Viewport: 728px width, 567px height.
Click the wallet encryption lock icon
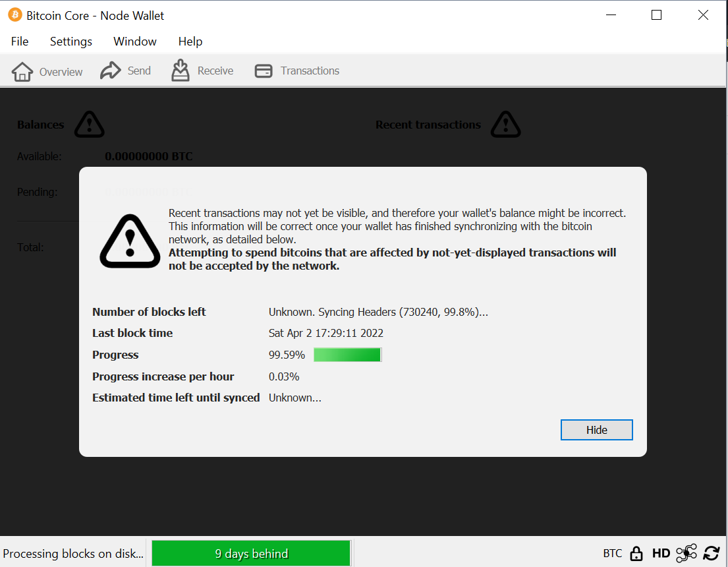coord(636,553)
